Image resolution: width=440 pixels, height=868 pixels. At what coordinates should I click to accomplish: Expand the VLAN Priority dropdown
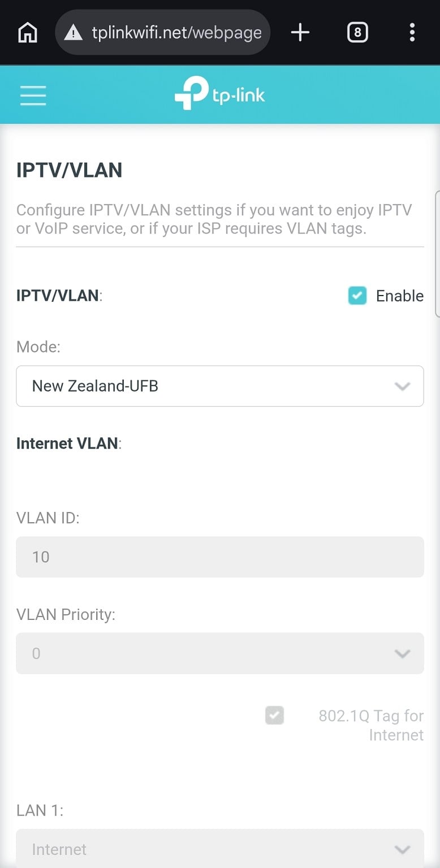[x=219, y=653]
